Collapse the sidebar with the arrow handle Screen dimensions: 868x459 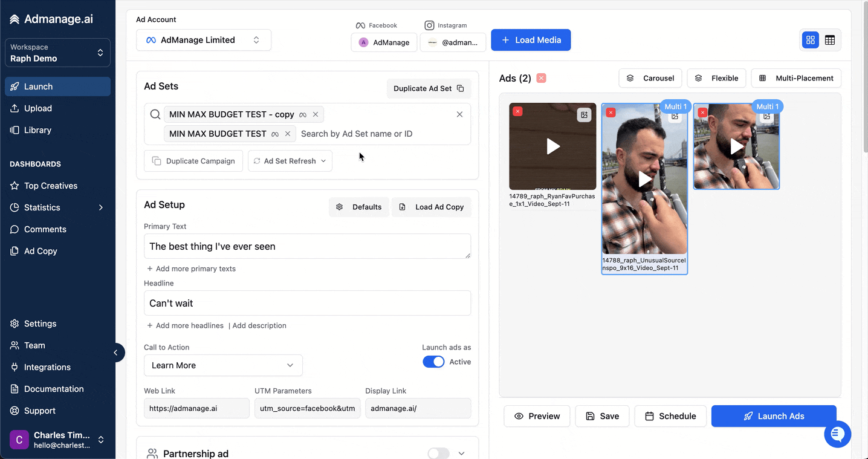coord(115,353)
